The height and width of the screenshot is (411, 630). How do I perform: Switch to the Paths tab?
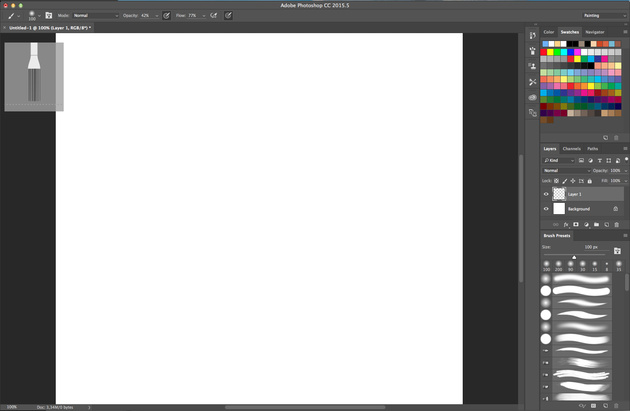[593, 149]
